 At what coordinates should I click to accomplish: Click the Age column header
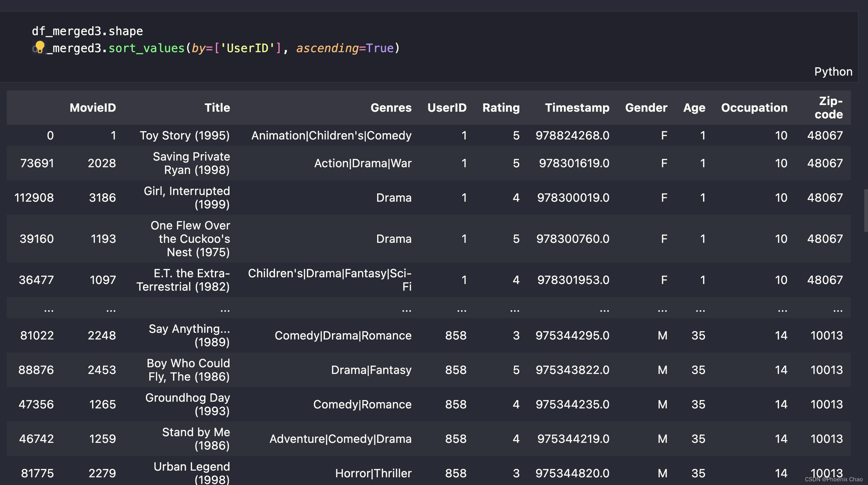(x=694, y=108)
